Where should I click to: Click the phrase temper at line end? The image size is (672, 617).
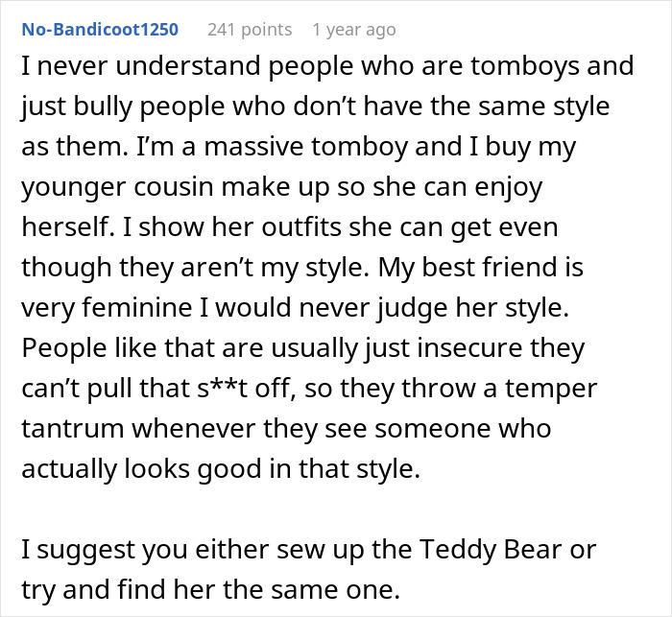pyautogui.click(x=551, y=389)
